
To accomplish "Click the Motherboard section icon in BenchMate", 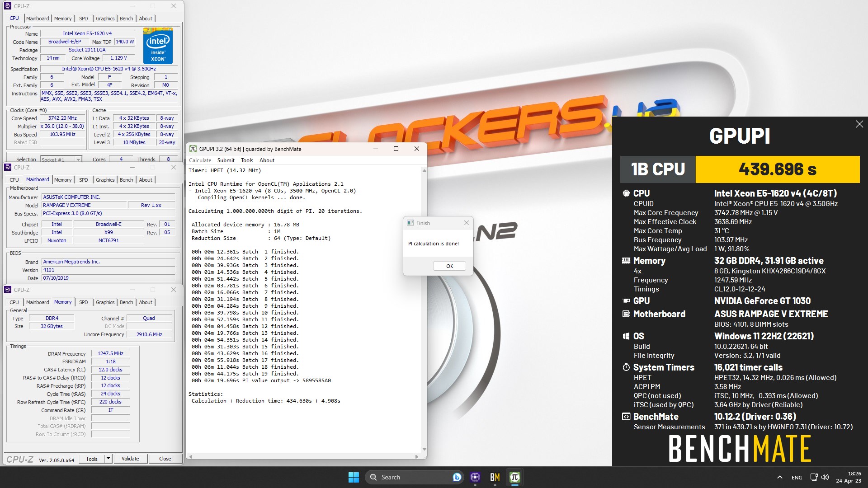I will point(626,314).
